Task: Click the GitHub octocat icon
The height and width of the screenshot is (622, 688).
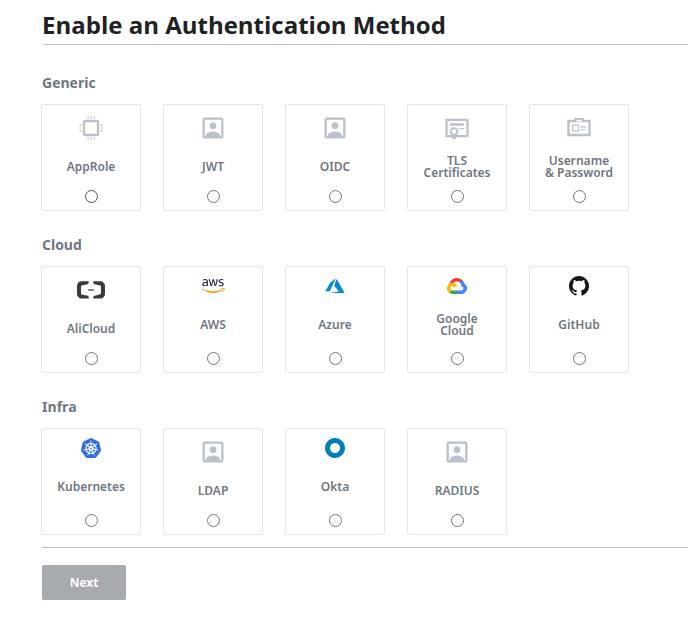Action: pyautogui.click(x=579, y=286)
